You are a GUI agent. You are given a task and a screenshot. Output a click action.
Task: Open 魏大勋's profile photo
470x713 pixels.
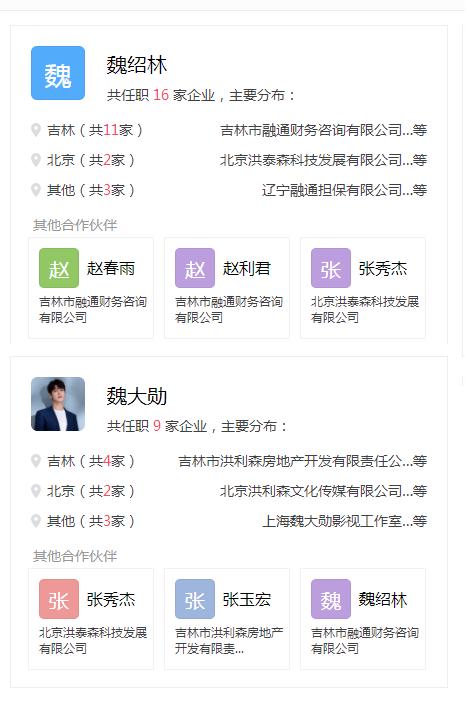[x=58, y=404]
